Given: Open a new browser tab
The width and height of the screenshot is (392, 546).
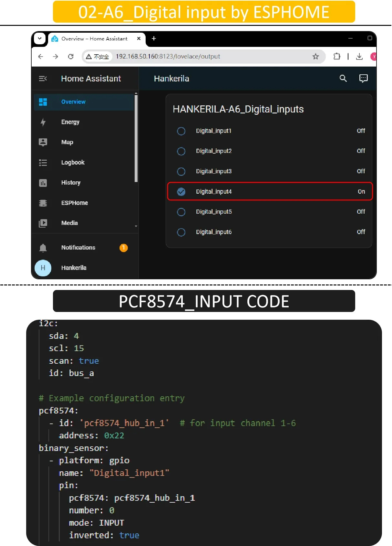Looking at the screenshot, I should [x=154, y=38].
